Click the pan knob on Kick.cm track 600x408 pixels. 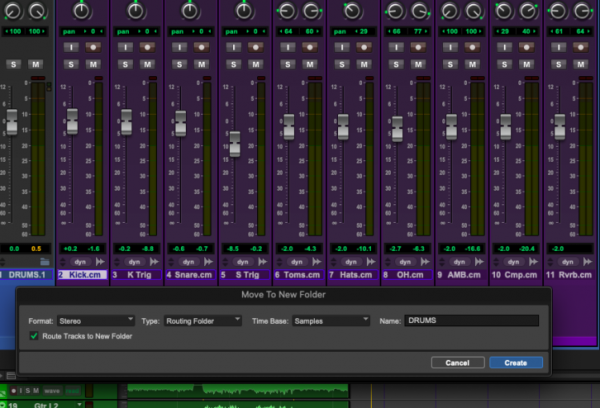82,11
